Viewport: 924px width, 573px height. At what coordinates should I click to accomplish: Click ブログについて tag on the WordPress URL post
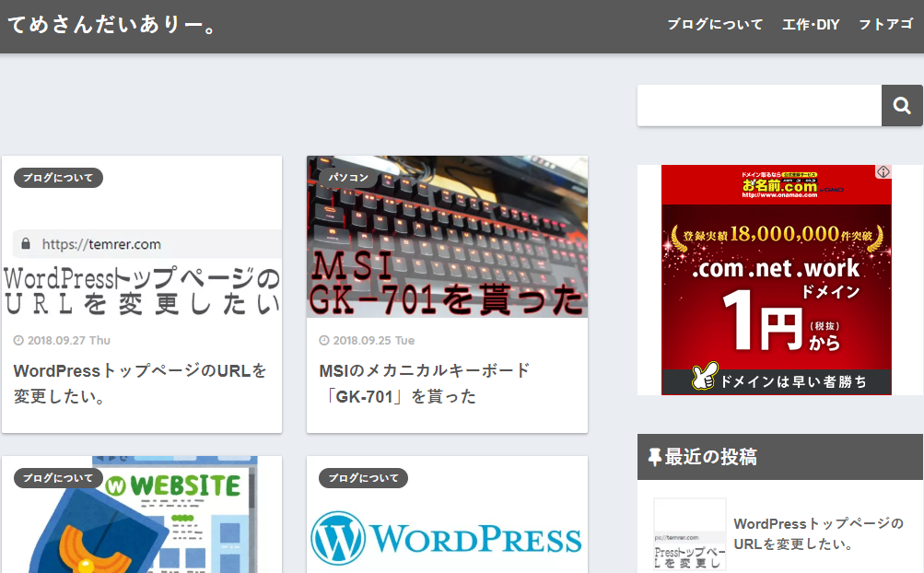pos(58,178)
